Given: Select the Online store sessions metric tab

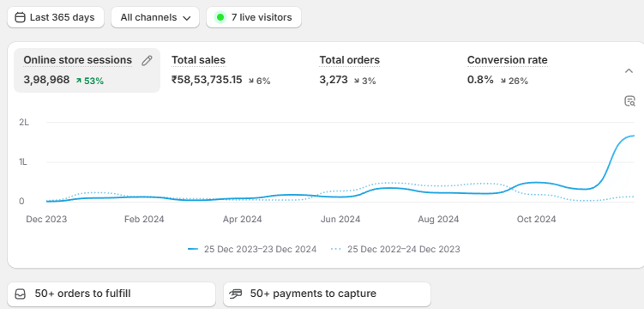Looking at the screenshot, I should 87,70.
